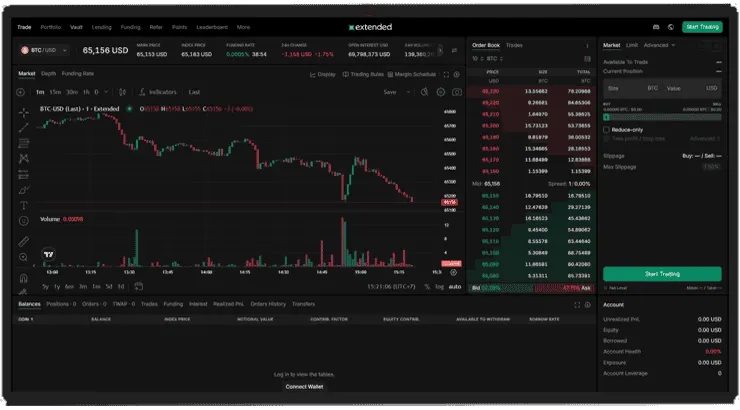Select the emoji icons tool
The image size is (740, 410).
point(24,220)
